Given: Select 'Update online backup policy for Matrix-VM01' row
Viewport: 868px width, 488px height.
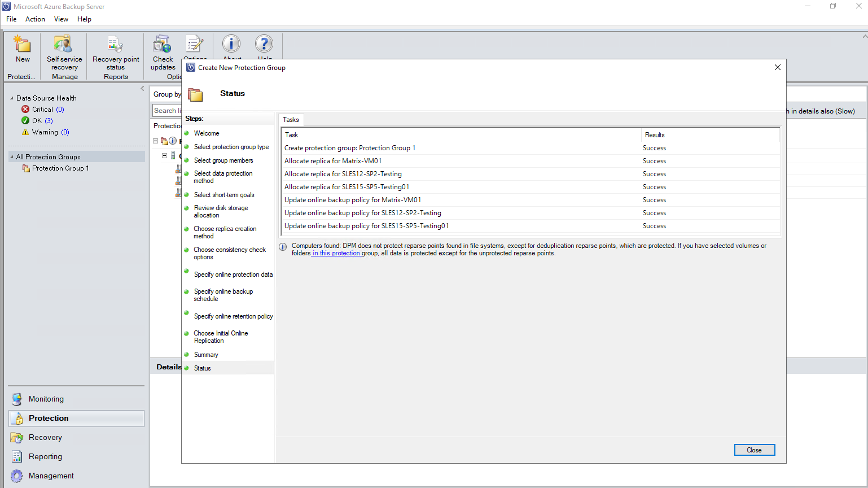Looking at the screenshot, I should 531,200.
